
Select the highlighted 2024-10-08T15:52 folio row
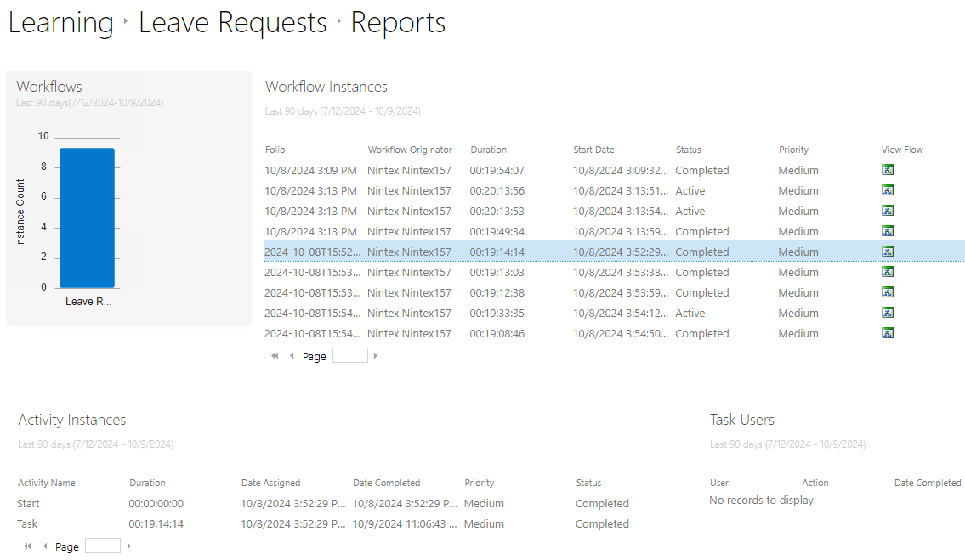(x=614, y=251)
